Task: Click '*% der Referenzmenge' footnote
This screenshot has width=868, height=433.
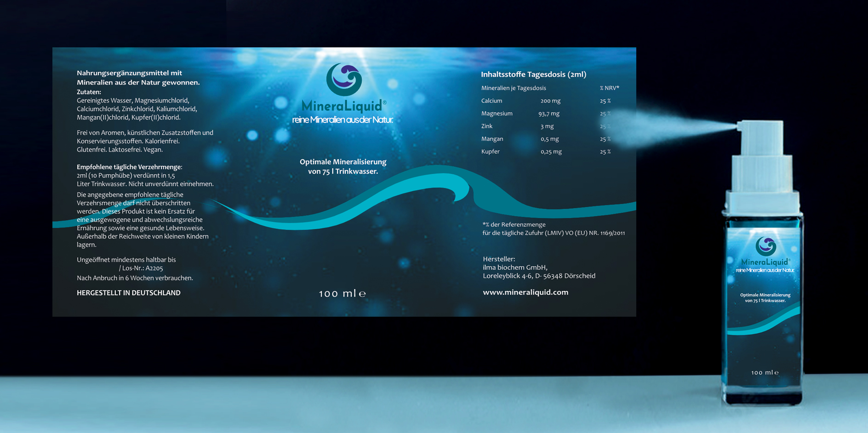Action: click(x=514, y=225)
